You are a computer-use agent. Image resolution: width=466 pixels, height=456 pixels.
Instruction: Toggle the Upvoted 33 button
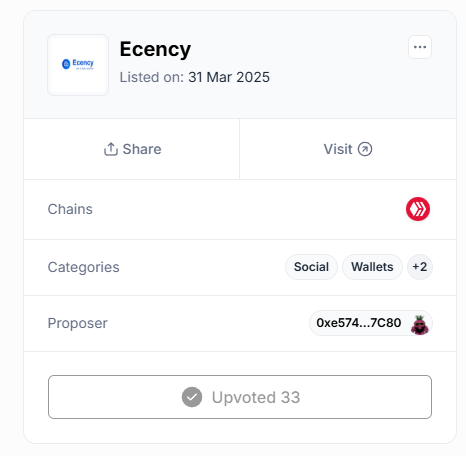(240, 397)
